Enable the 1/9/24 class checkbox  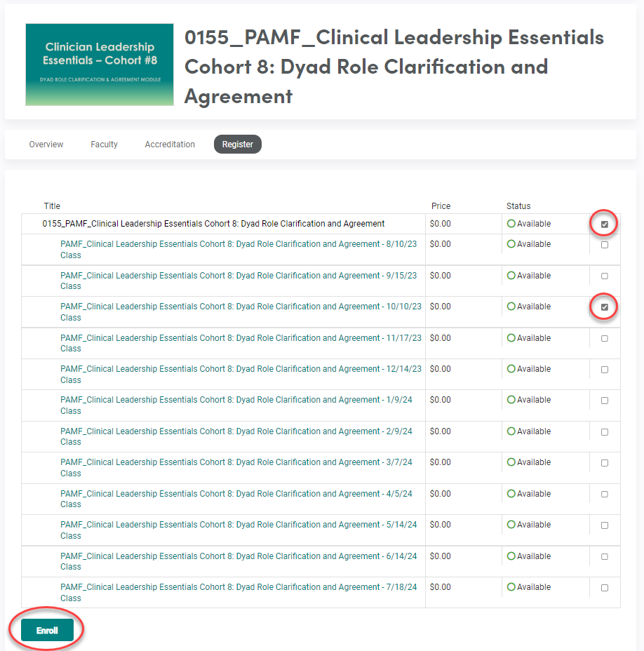click(605, 401)
